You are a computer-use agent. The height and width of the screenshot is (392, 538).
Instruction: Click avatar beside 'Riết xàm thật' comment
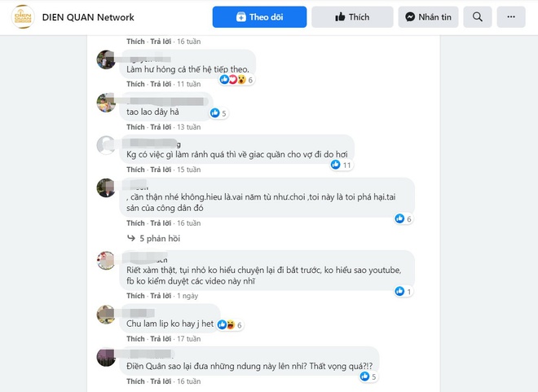tap(106, 261)
